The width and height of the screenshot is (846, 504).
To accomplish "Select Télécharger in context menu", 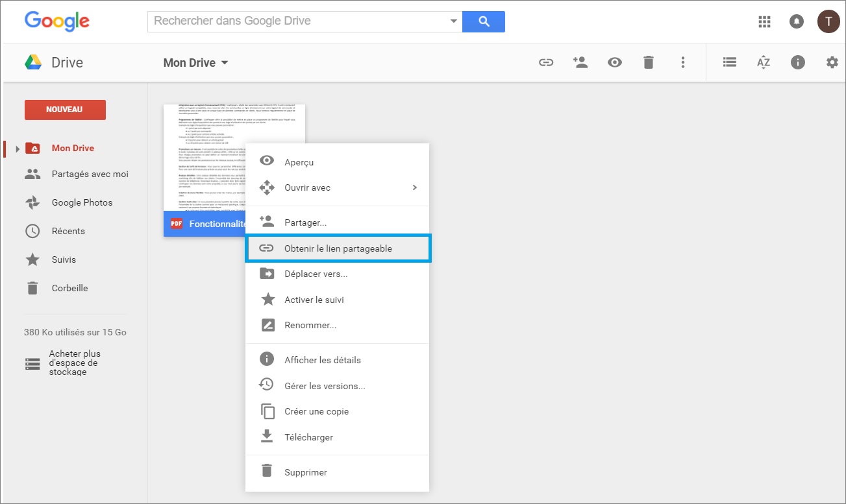I will tap(338, 437).
